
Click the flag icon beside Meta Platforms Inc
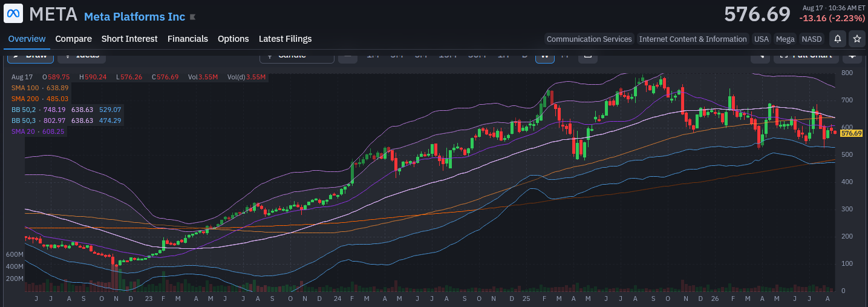tap(192, 17)
